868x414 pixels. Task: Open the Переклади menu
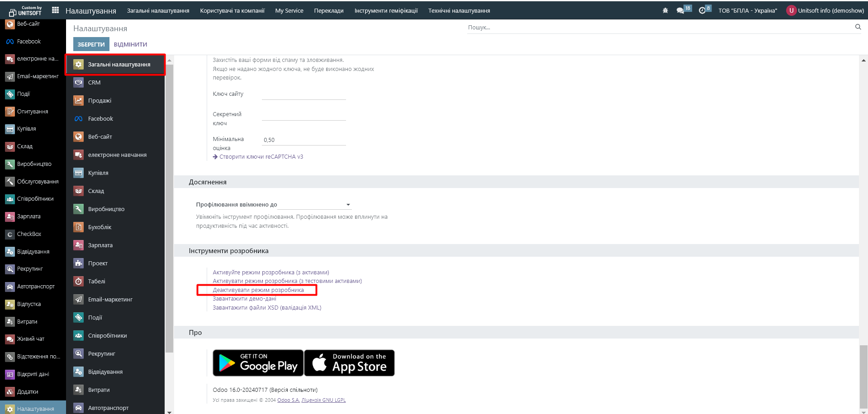328,10
